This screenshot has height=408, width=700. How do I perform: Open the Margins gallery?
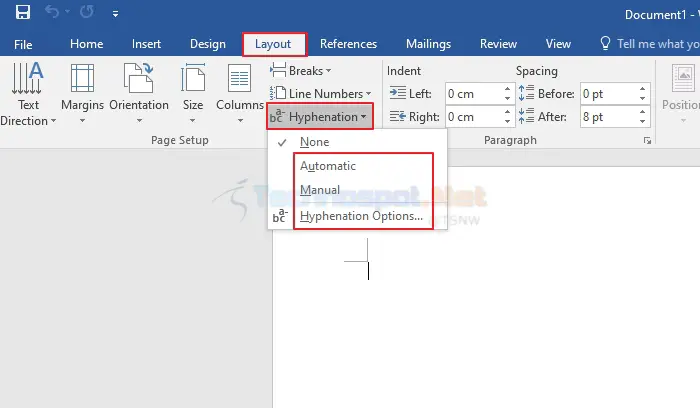pyautogui.click(x=82, y=94)
